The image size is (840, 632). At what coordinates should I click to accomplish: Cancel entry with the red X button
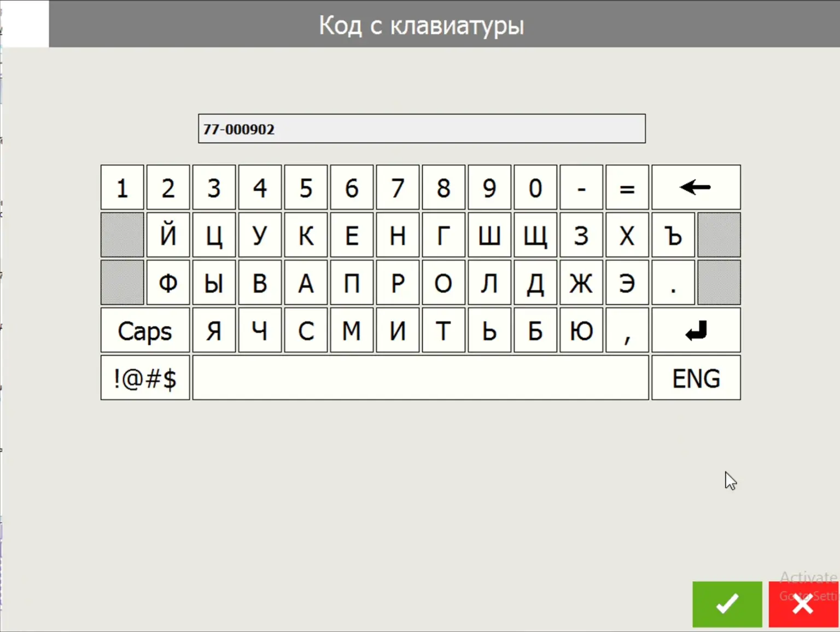(803, 604)
